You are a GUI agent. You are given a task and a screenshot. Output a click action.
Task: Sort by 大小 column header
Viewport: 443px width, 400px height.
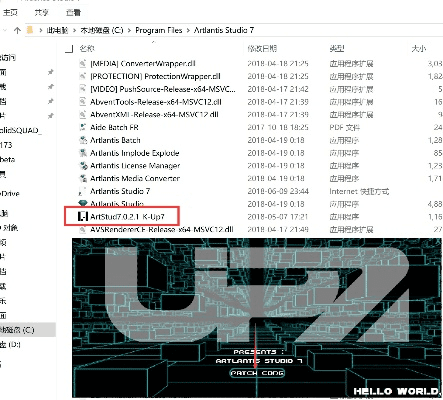(x=419, y=49)
